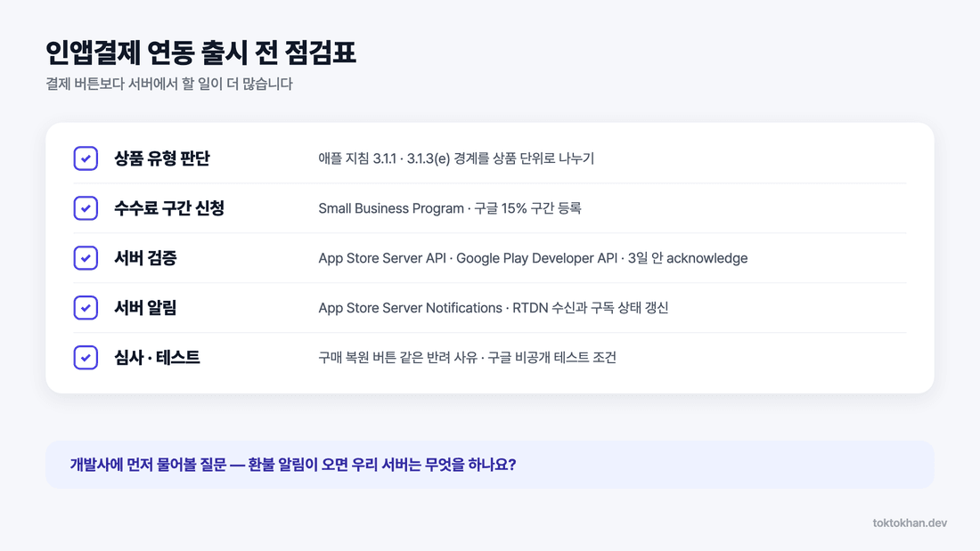Screen dimensions: 980x551
Task: Click the toktokhan.dev footer text
Action: [x=910, y=523]
